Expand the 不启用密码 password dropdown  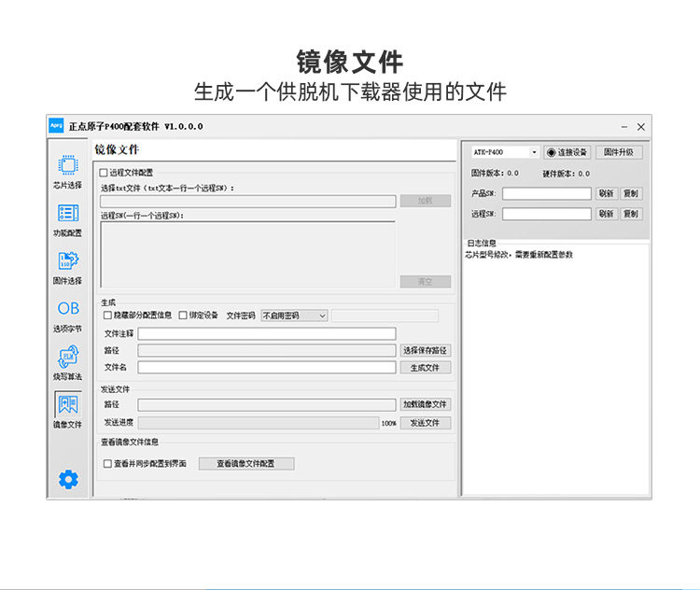coord(294,316)
